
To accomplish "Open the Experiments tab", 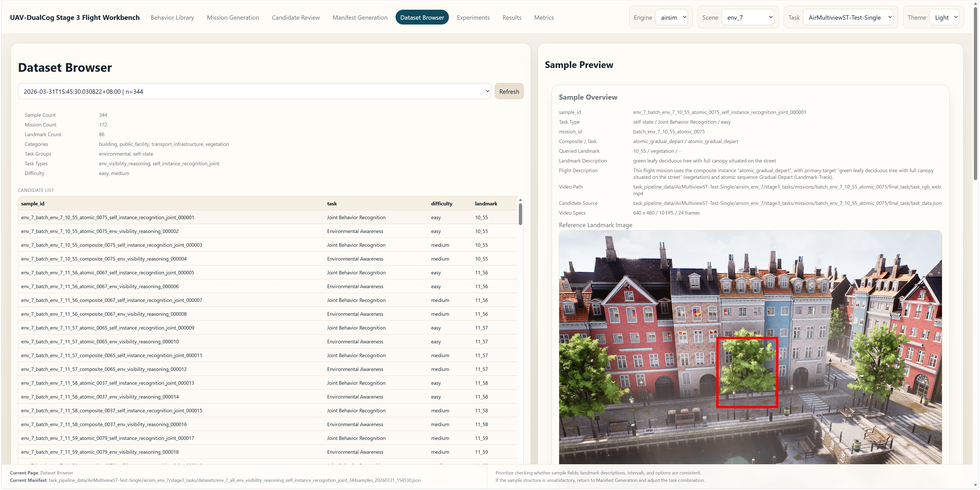I will pyautogui.click(x=473, y=17).
